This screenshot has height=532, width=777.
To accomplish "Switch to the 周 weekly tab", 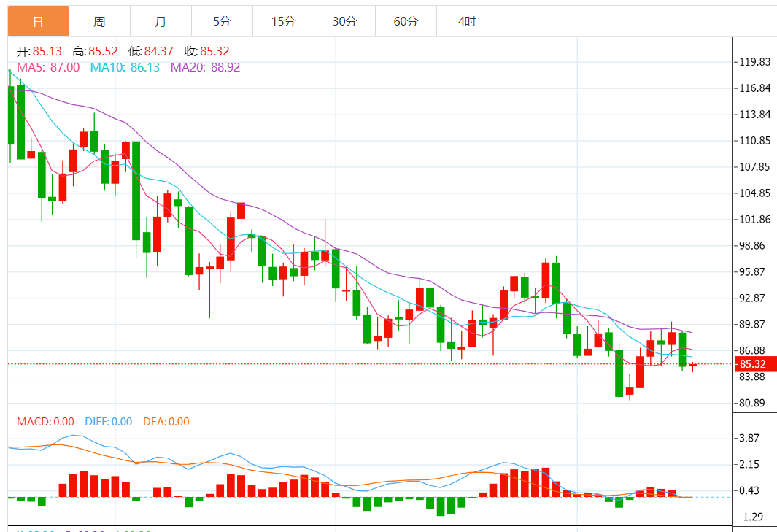I will pyautogui.click(x=100, y=21).
